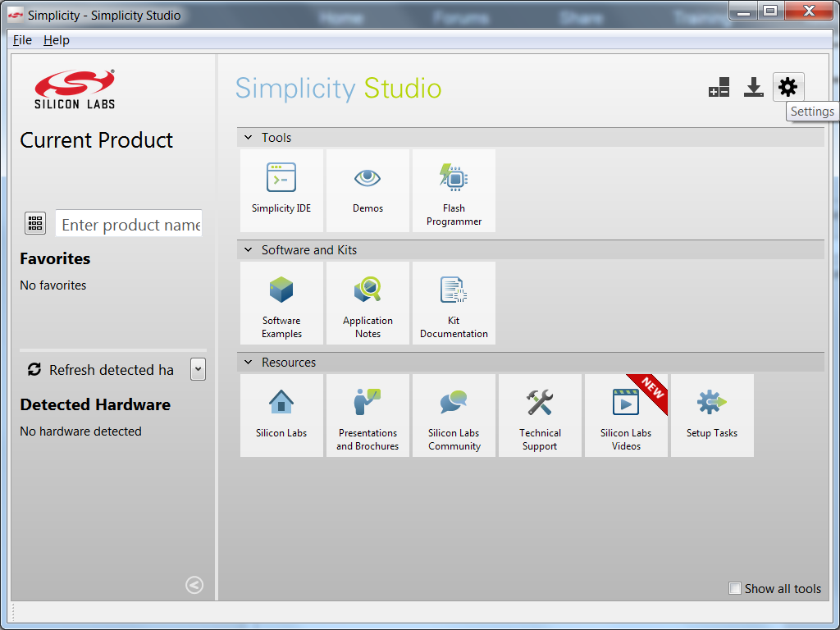This screenshot has width=840, height=630.
Task: Open Application Notes
Action: (x=367, y=302)
